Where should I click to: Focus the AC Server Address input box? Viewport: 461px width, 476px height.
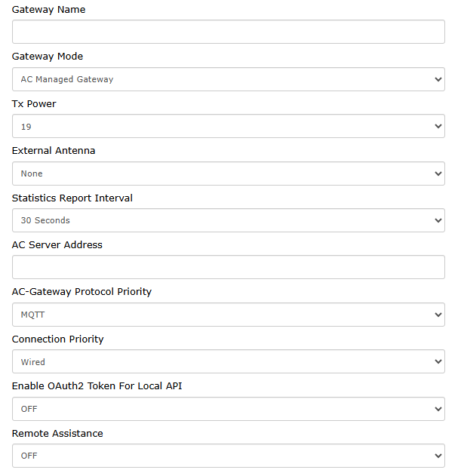pos(229,267)
